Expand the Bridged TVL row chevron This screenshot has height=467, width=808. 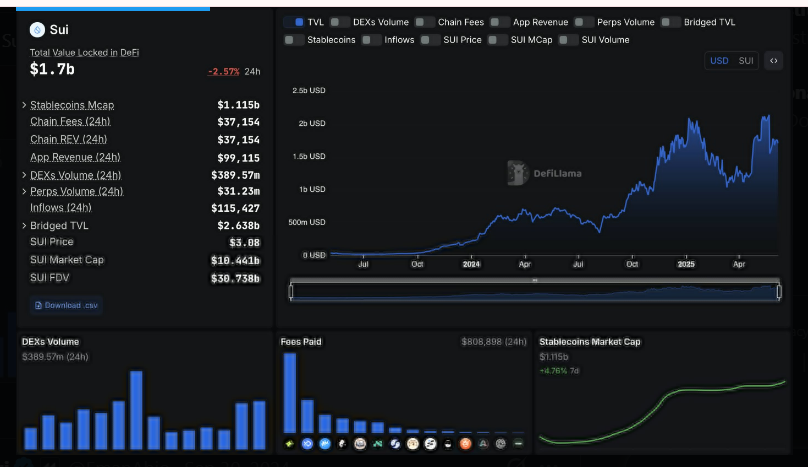[x=24, y=226]
